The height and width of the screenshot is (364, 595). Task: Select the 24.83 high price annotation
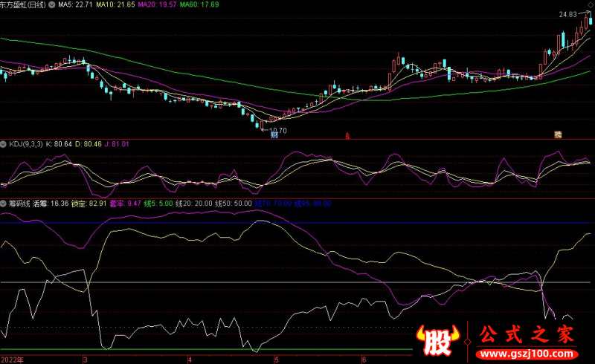pos(567,15)
